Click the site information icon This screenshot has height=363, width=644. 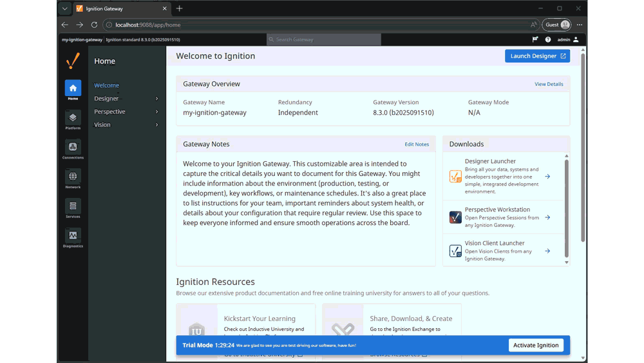(x=109, y=25)
